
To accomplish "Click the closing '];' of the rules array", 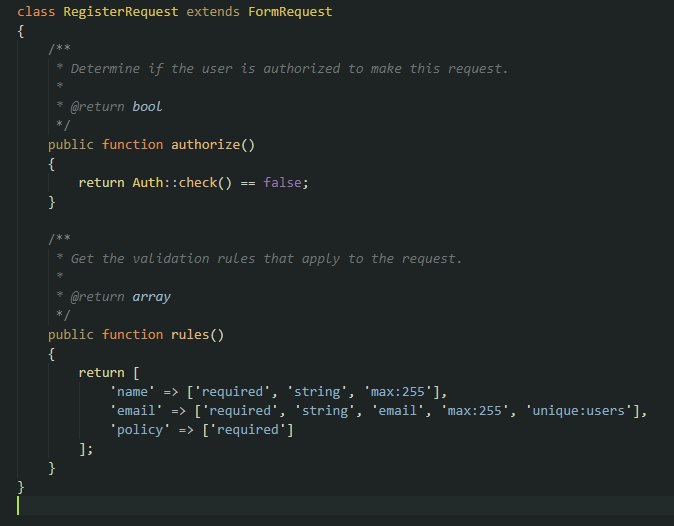I will pos(86,449).
